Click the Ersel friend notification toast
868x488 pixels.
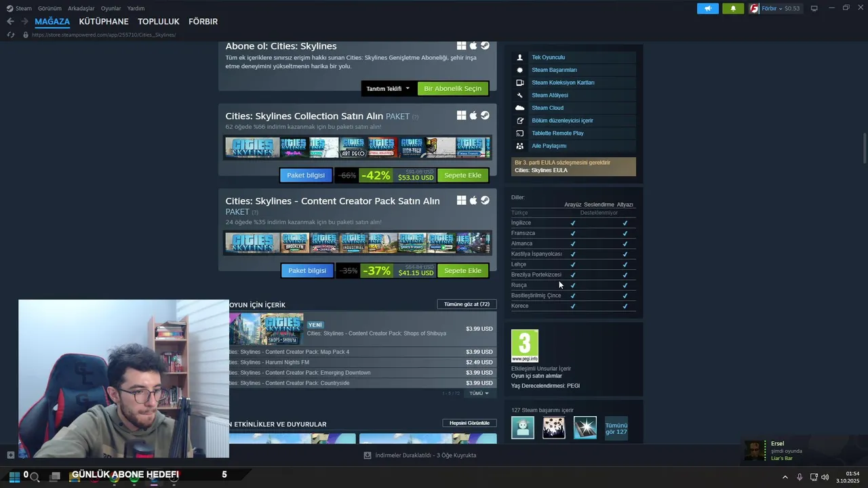pos(804,451)
